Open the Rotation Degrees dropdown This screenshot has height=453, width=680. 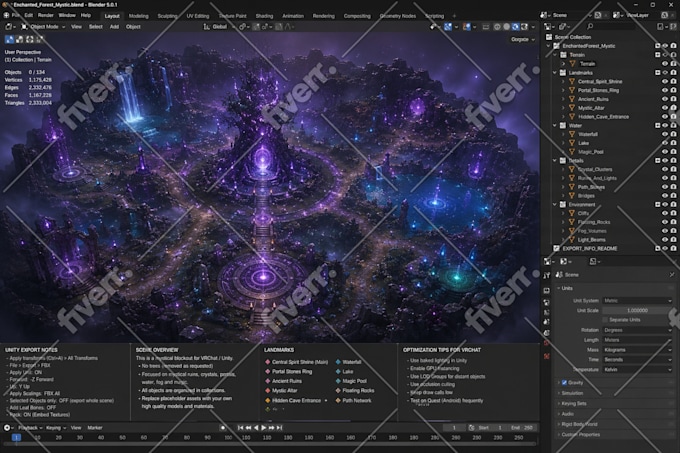tap(638, 330)
